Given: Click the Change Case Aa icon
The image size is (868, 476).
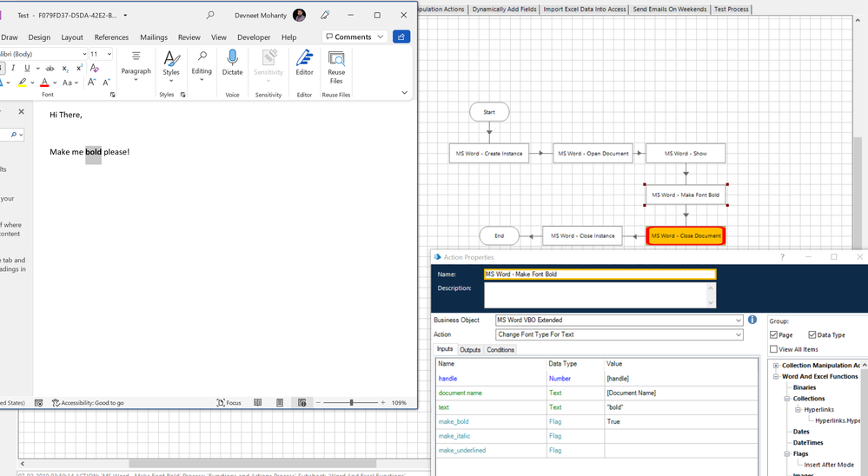Looking at the screenshot, I should click(x=67, y=83).
